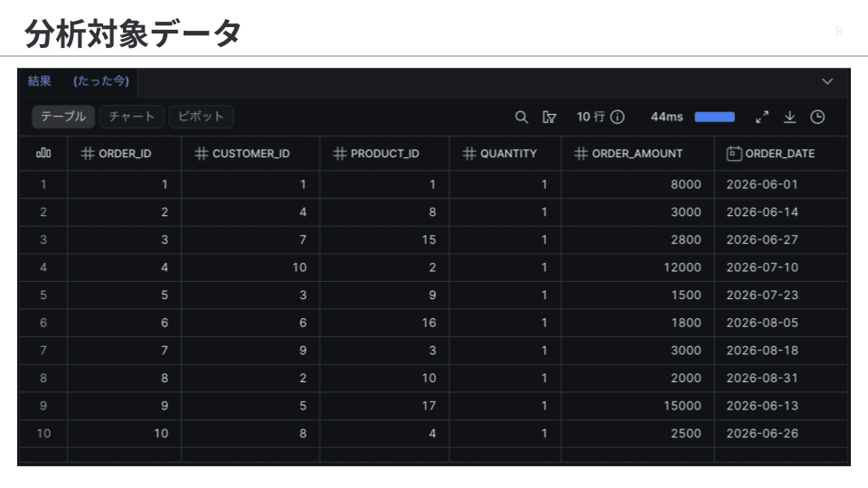Screen dimensions: 868x488
Task: Open the filter columns icon
Action: click(549, 117)
